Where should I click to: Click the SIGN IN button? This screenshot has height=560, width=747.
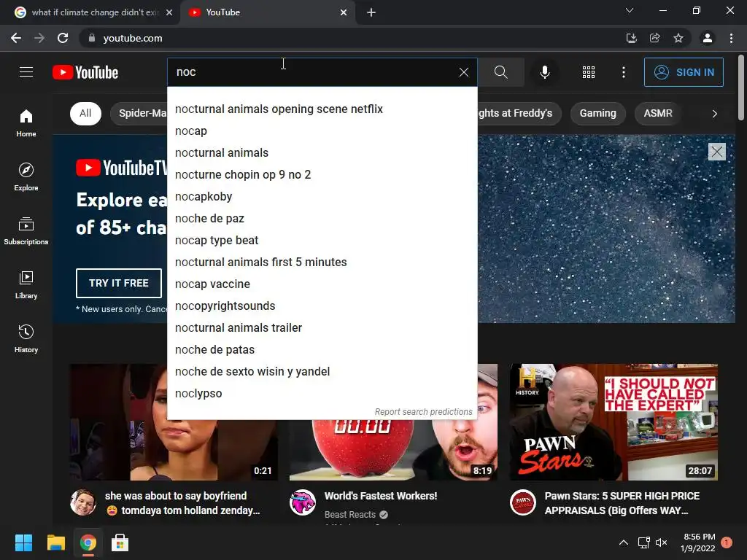[x=684, y=72]
